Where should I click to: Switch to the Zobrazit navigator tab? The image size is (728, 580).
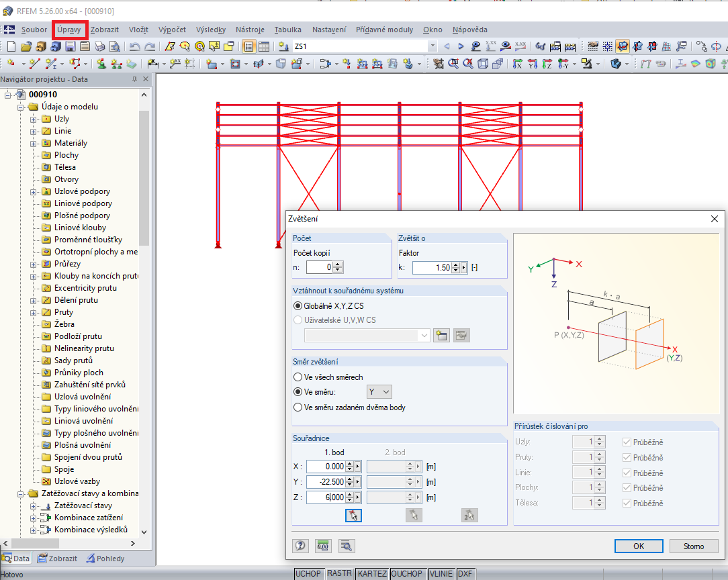[x=58, y=559]
